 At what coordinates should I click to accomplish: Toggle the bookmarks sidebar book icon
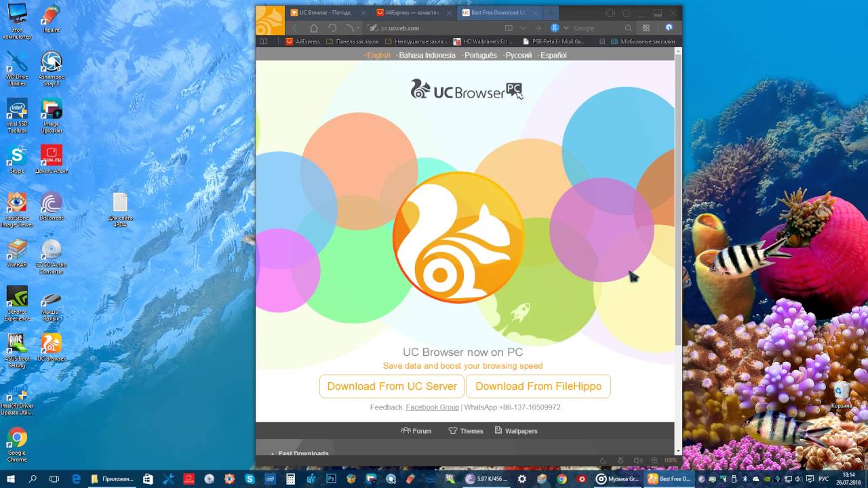(263, 41)
